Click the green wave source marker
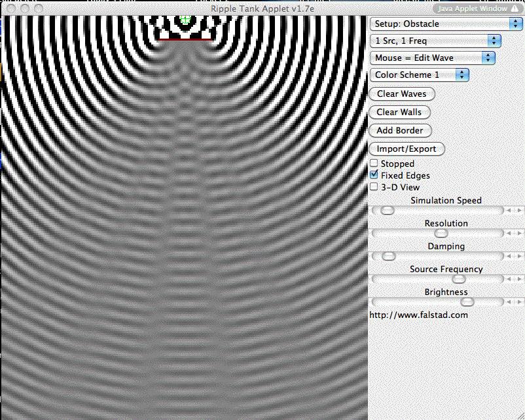525x420 pixels. [185, 20]
